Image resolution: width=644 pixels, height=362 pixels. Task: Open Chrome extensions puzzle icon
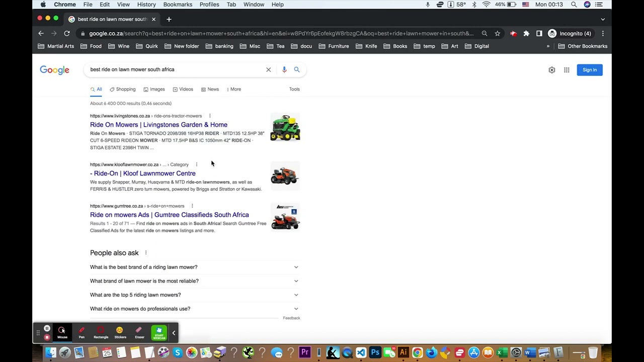[526, 34]
